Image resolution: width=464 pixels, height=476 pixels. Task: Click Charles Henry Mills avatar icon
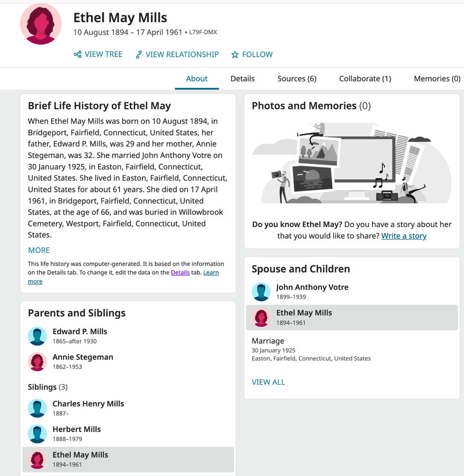(x=37, y=409)
